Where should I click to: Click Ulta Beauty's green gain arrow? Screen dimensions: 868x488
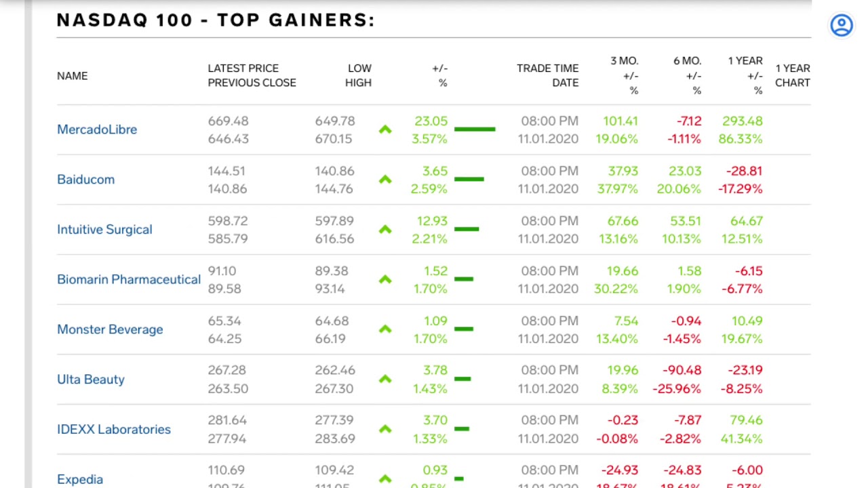(385, 379)
